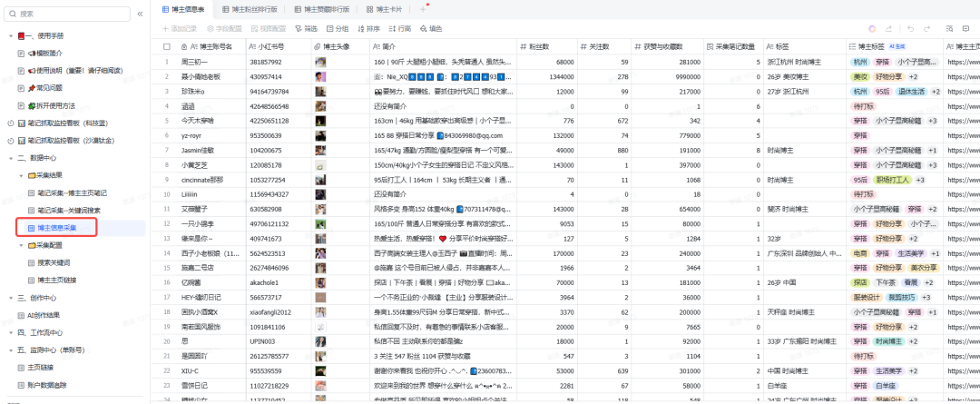
Task: Click avatar thumbnail in 聂小倩她老板 row
Action: pos(320,76)
